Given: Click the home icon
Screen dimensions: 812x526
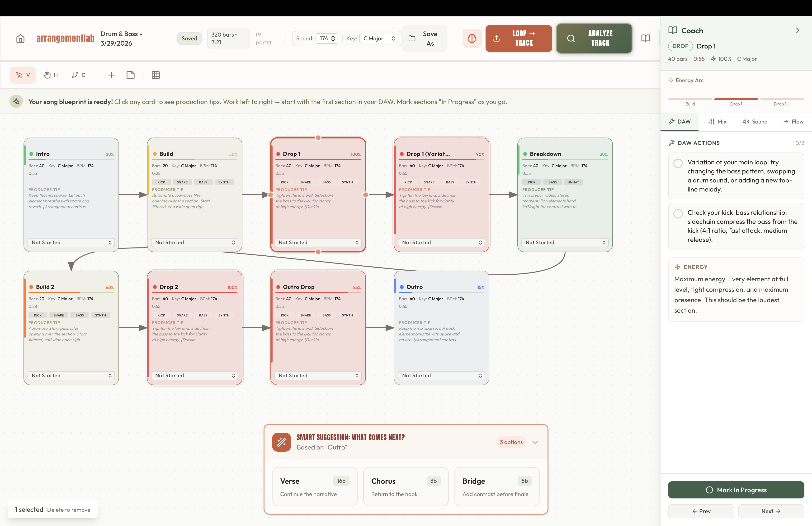Looking at the screenshot, I should 20,38.
